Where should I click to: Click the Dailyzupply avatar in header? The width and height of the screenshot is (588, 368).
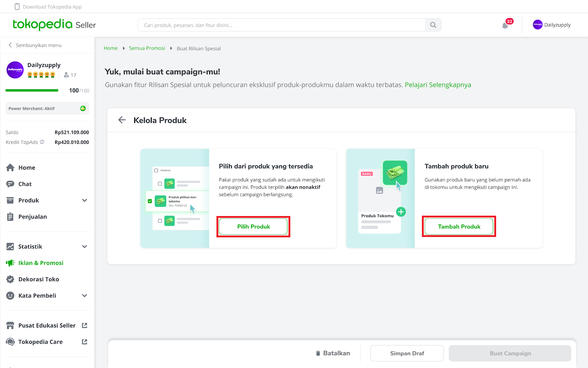pos(538,25)
